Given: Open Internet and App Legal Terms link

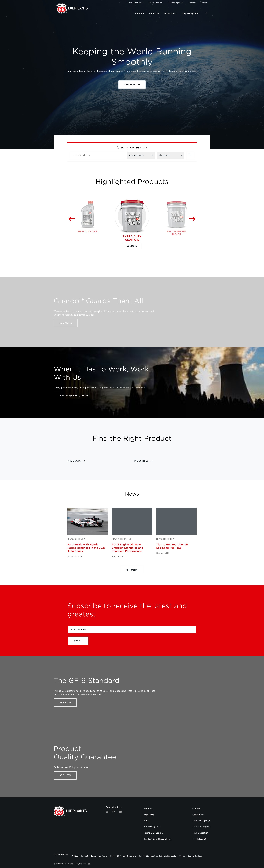Looking at the screenshot, I should click(89, 856).
